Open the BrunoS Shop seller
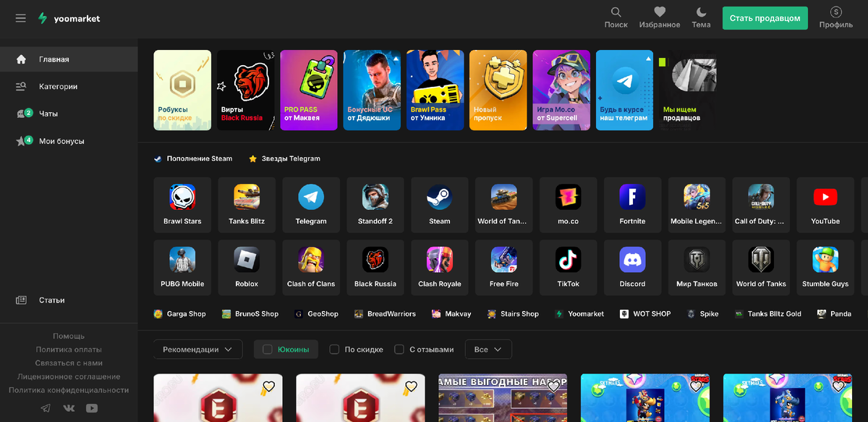The height and width of the screenshot is (422, 868). click(250, 314)
